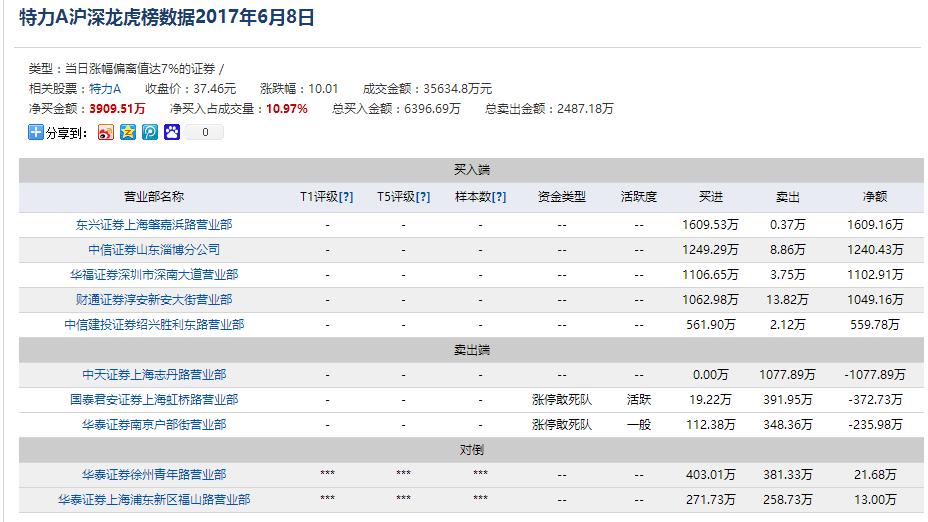Image resolution: width=928 pixels, height=522 pixels.
Task: Open T1评级 help [?] link
Action: (x=346, y=196)
